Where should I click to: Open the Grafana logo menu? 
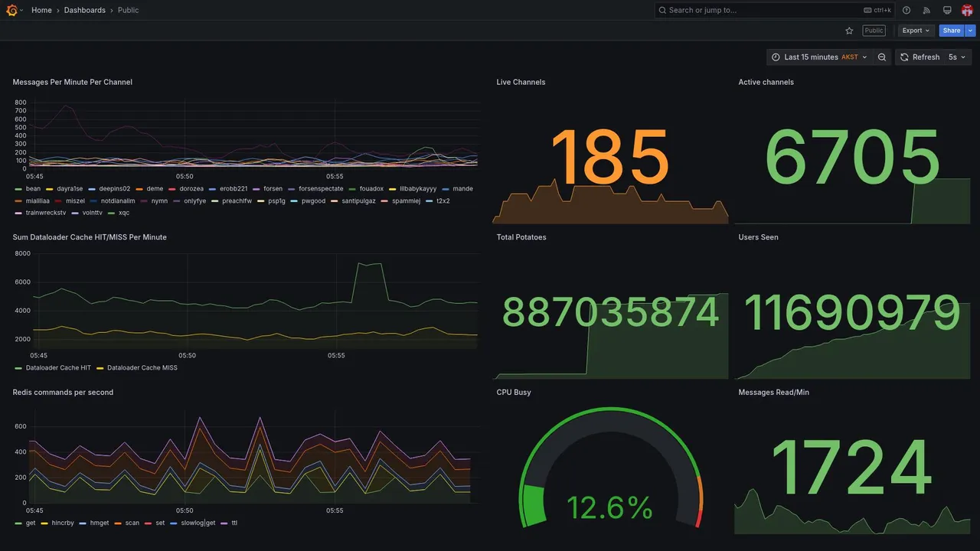pyautogui.click(x=11, y=10)
